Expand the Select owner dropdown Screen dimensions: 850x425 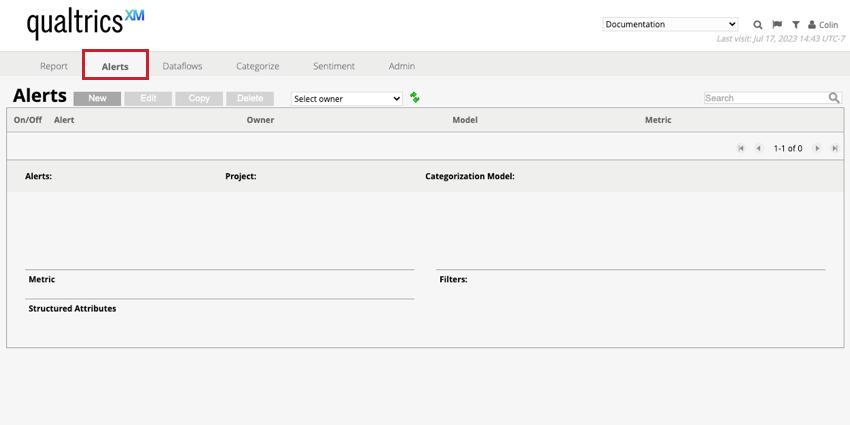pos(346,99)
